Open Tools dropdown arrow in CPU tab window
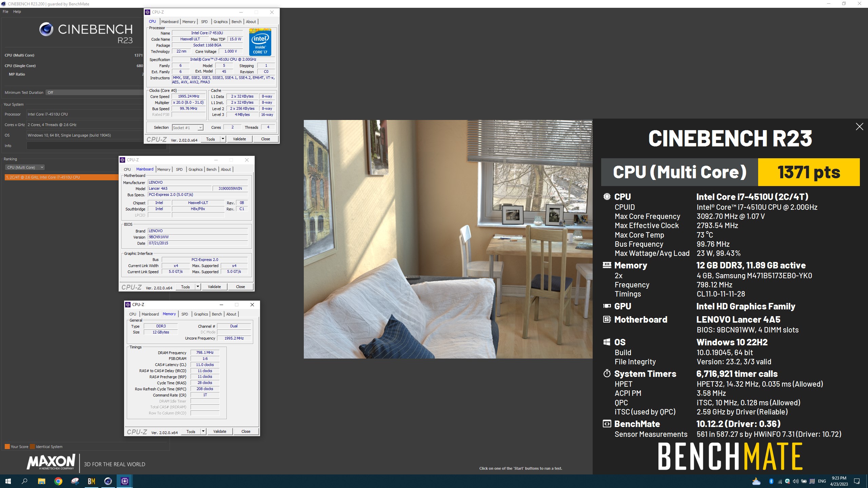This screenshot has width=868, height=488. 223,139
